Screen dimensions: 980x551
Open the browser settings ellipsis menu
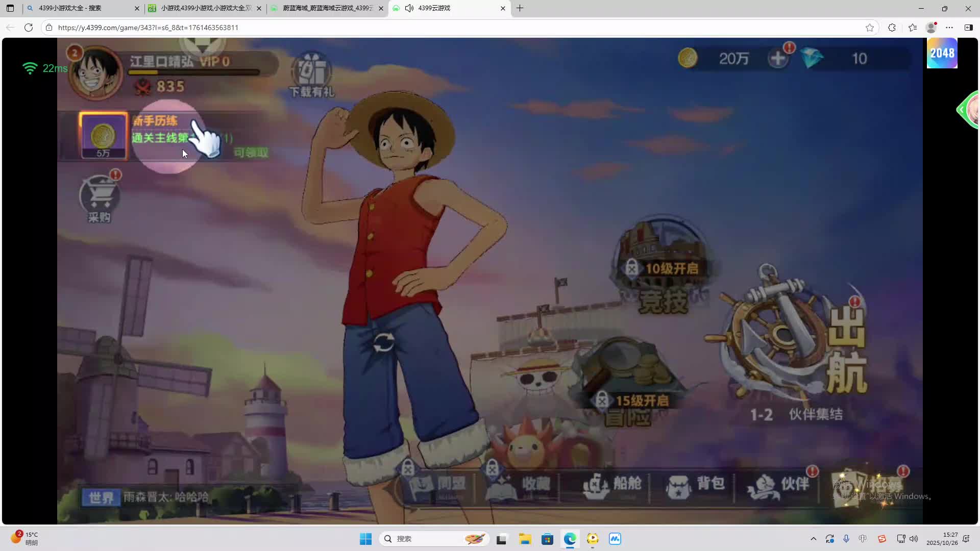(x=949, y=28)
